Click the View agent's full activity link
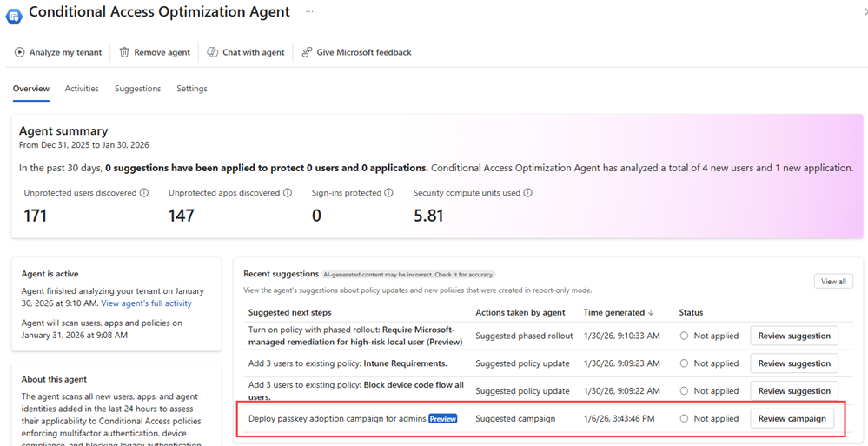The image size is (868, 446). coord(146,303)
